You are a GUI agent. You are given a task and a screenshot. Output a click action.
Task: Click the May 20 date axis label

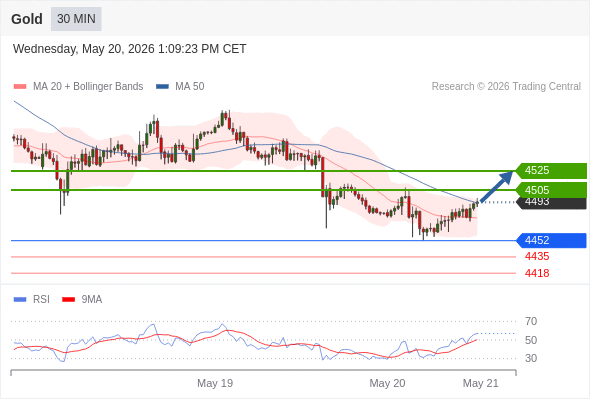point(387,383)
